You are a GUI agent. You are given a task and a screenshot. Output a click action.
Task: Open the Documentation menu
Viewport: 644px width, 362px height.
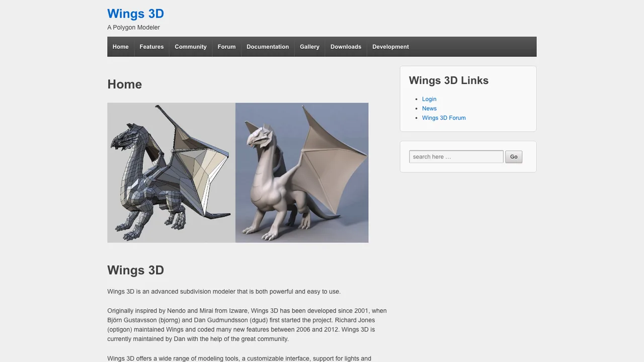click(268, 47)
